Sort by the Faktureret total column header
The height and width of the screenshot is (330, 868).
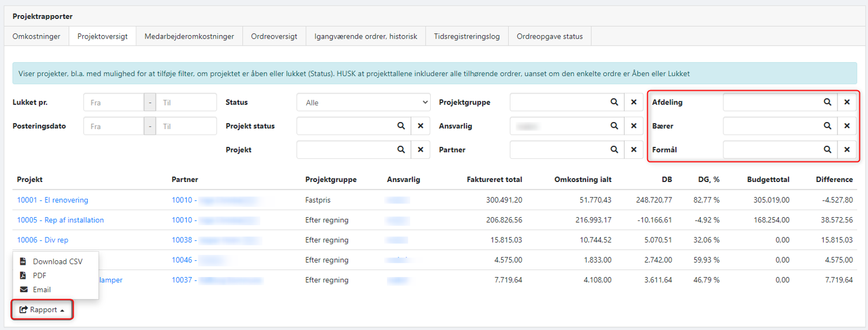[494, 180]
